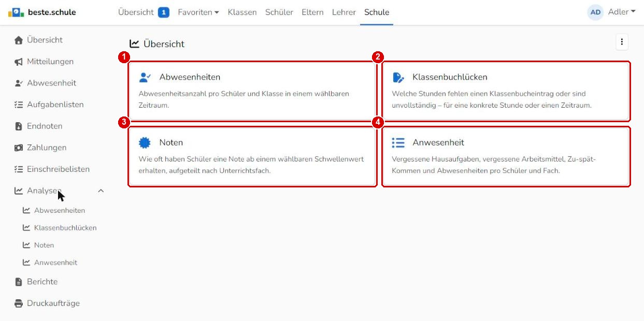Open Zahlungen in the sidebar
The image size is (644, 321).
point(47,148)
